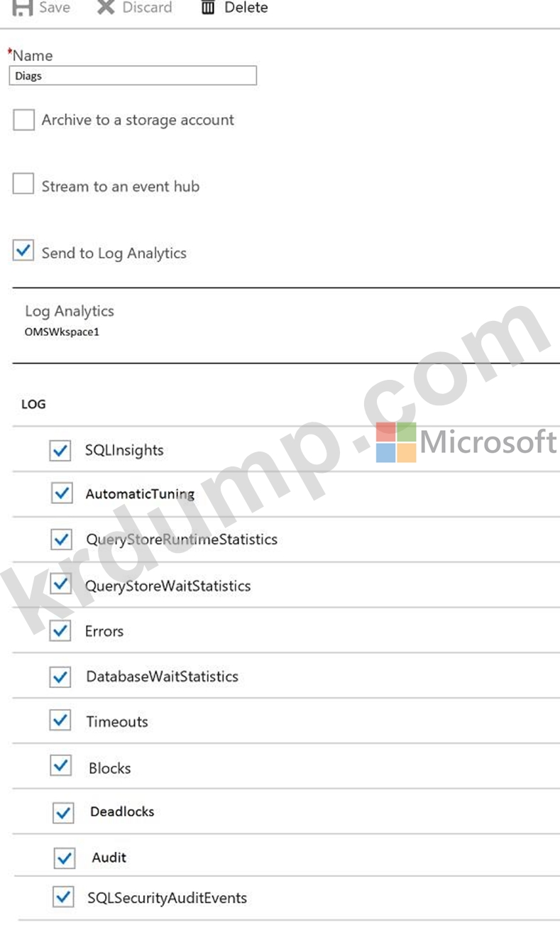
Task: Enable Archive to a storage account
Action: [23, 120]
